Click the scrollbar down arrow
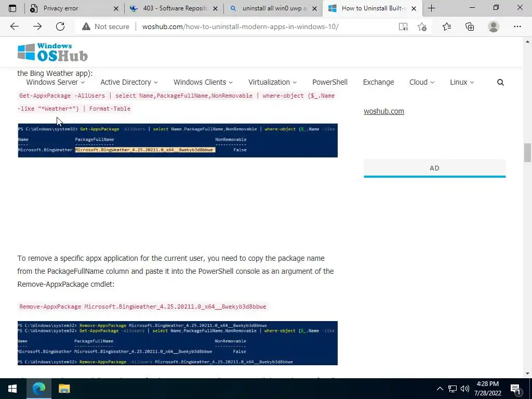Image resolution: width=532 pixels, height=399 pixels. pos(527,374)
